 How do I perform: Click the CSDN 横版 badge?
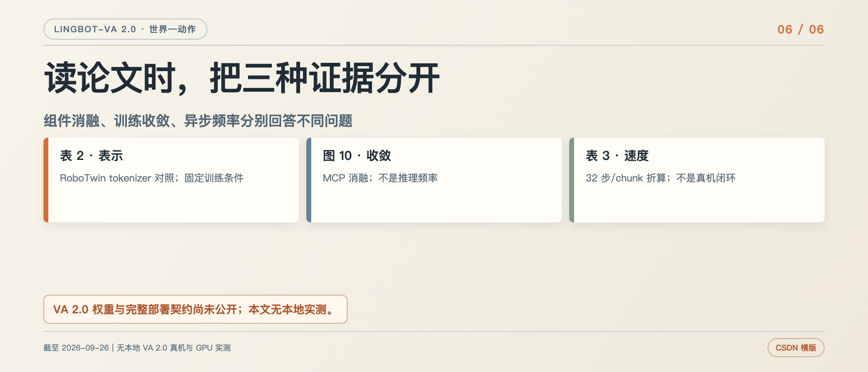pos(796,348)
